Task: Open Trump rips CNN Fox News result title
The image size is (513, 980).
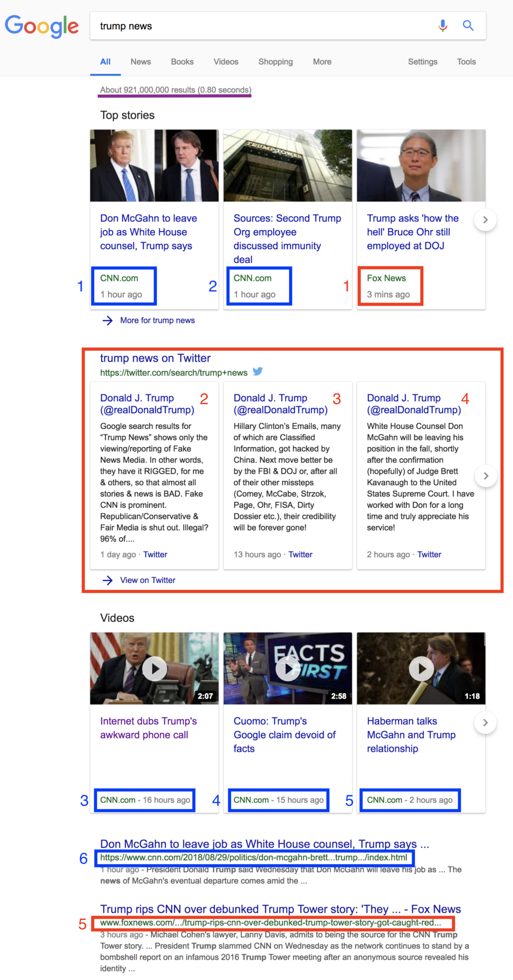Action: pos(281,909)
